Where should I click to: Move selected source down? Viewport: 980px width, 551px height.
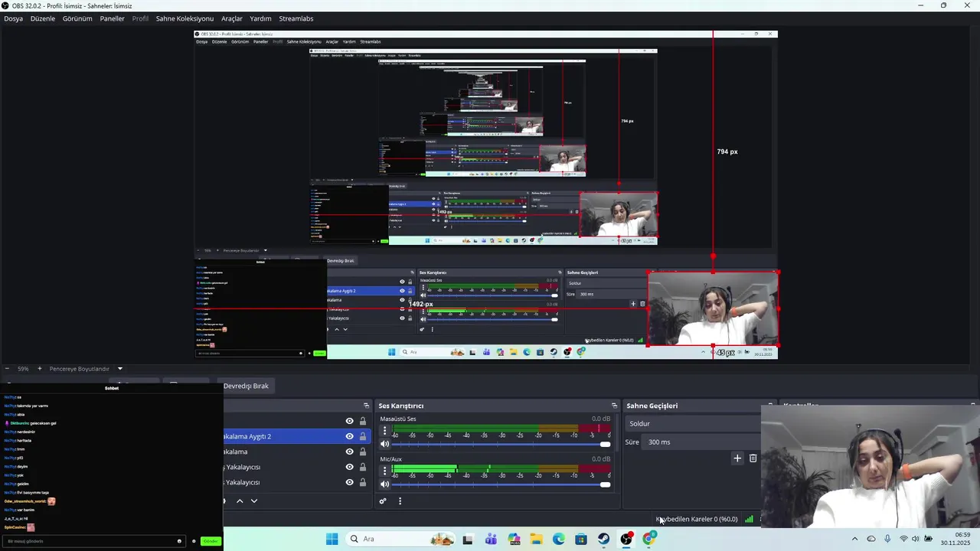click(x=254, y=501)
